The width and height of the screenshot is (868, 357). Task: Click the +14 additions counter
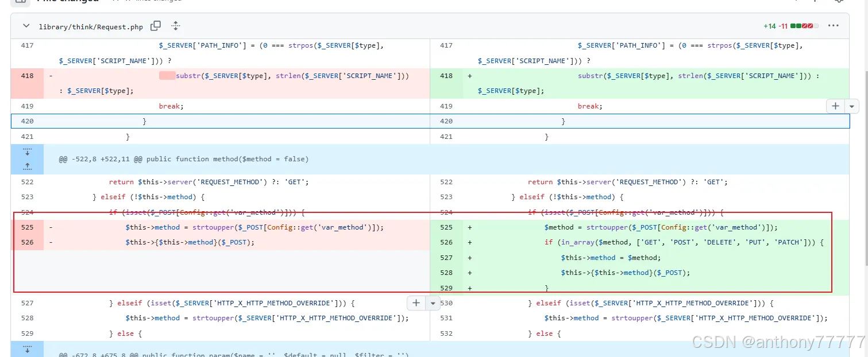coord(770,26)
